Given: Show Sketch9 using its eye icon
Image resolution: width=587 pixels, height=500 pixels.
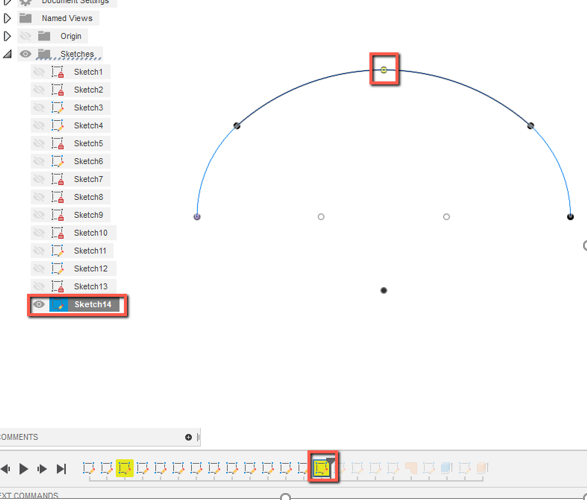Looking at the screenshot, I should tap(39, 215).
